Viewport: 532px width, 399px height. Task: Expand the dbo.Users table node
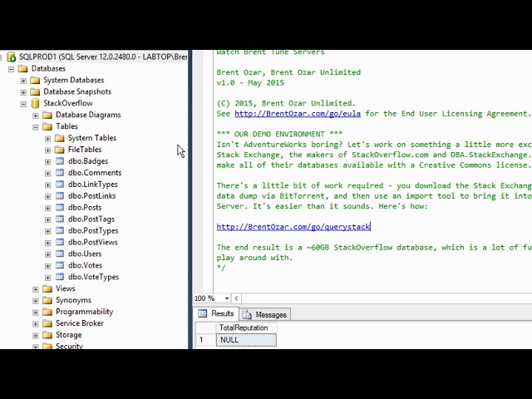tap(48, 254)
